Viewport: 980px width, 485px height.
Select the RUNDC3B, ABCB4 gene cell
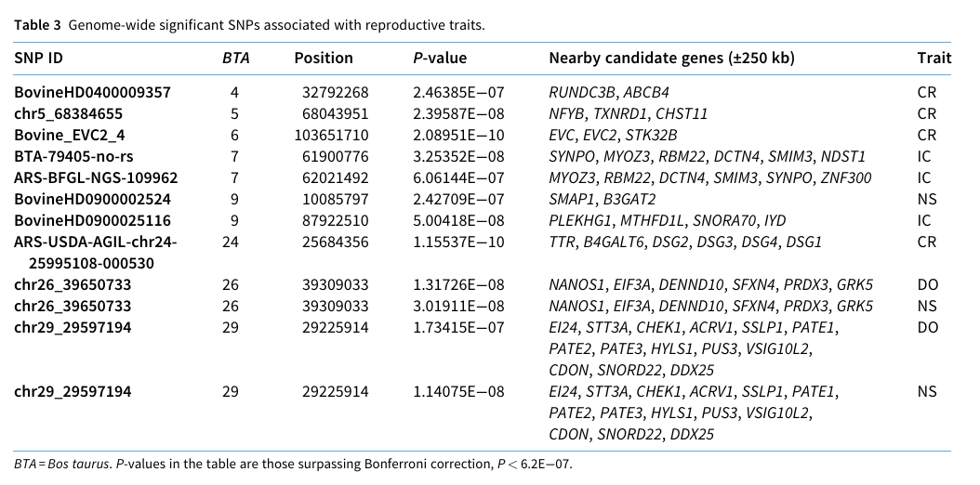609,92
